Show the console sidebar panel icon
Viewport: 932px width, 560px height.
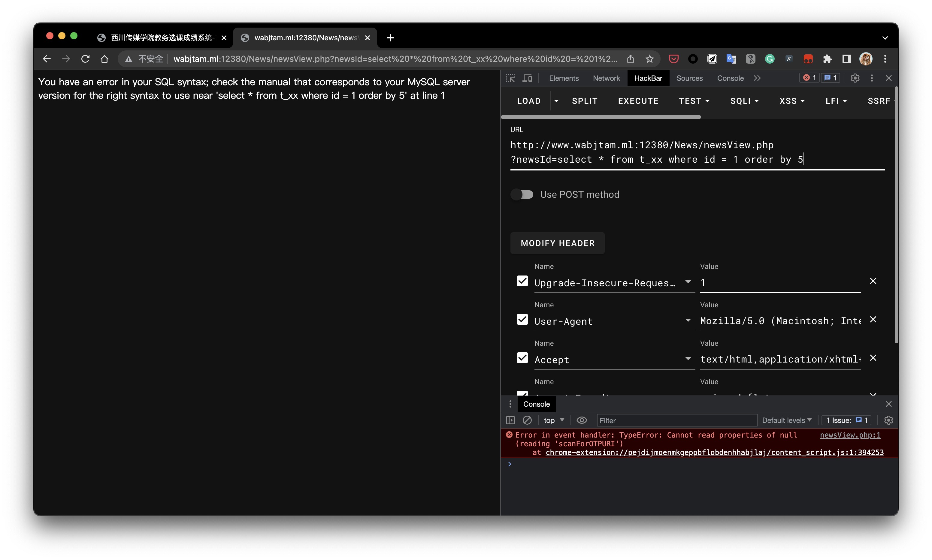510,420
